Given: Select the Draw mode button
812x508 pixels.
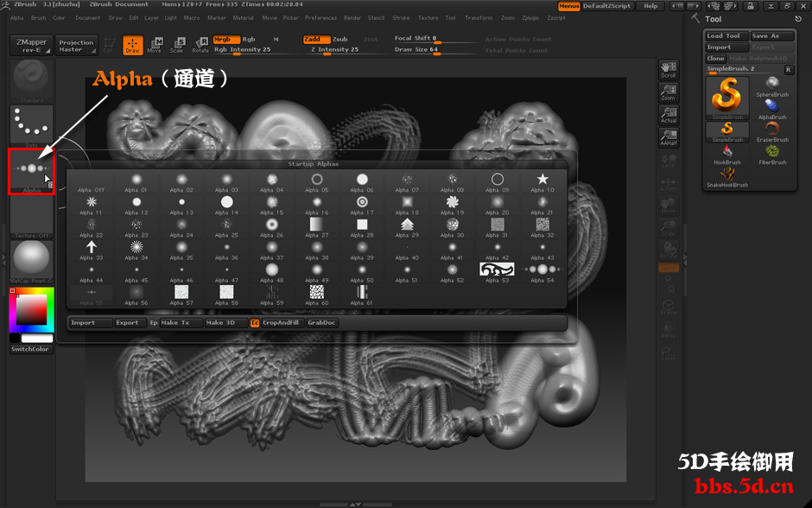Looking at the screenshot, I should pos(132,45).
